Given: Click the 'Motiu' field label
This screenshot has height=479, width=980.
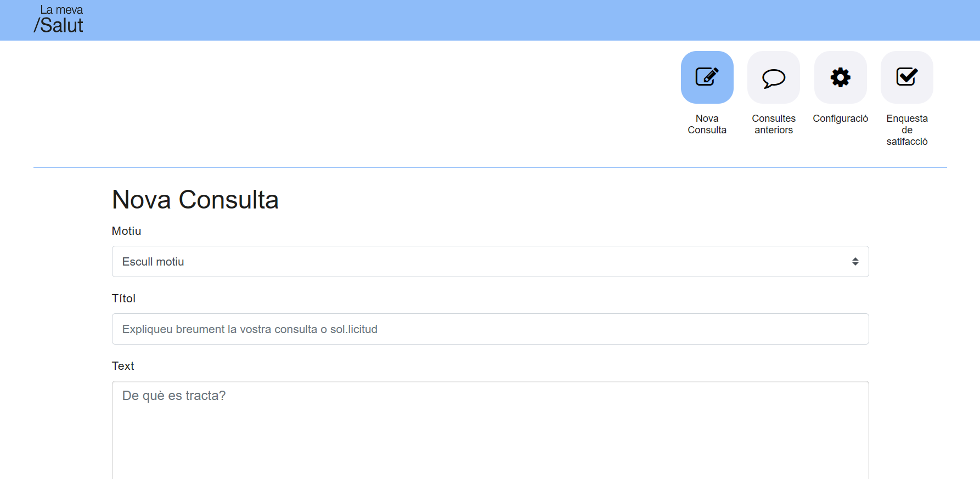Looking at the screenshot, I should click(x=126, y=231).
